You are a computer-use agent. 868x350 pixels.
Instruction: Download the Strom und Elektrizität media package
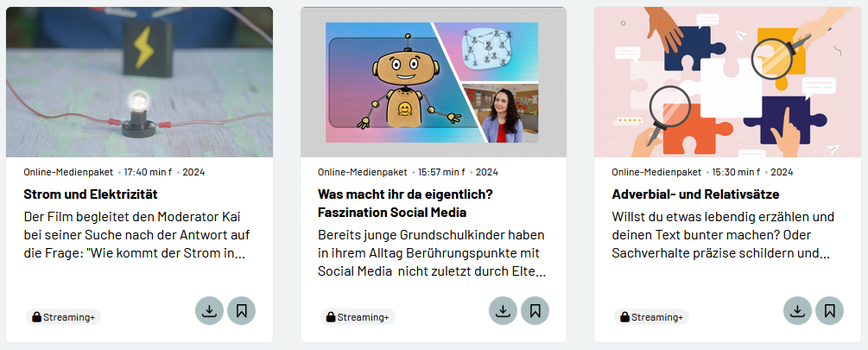(x=209, y=311)
